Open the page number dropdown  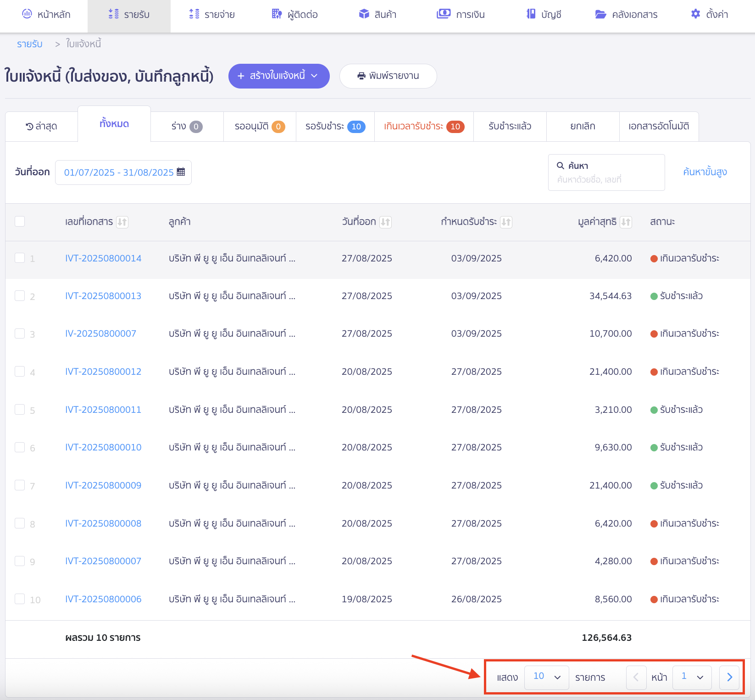pos(692,677)
